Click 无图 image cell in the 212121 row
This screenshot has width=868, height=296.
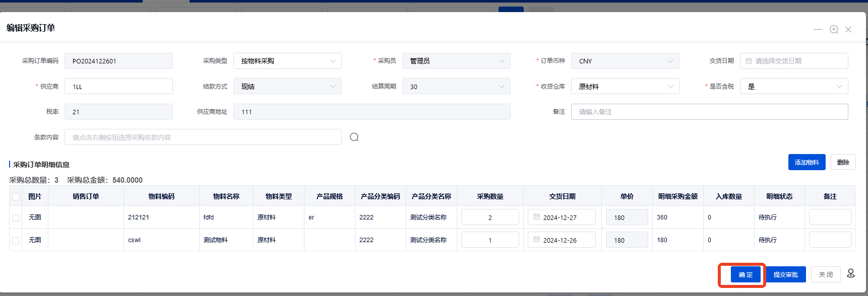[35, 217]
